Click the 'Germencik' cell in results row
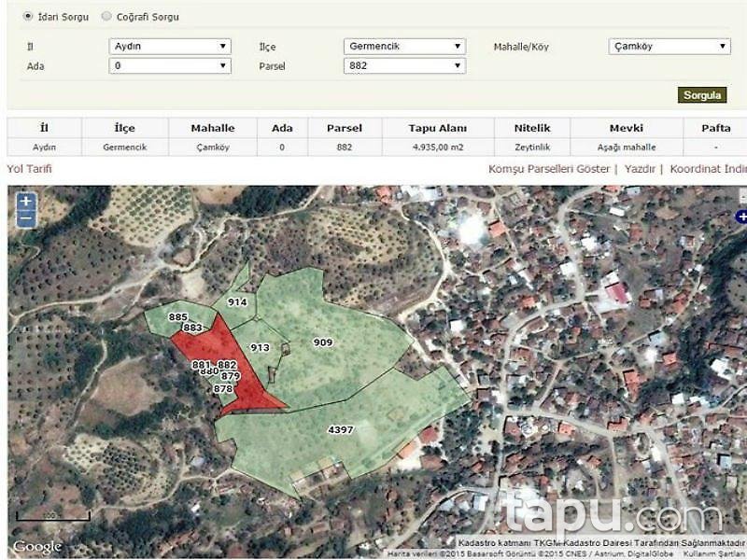 (x=125, y=147)
